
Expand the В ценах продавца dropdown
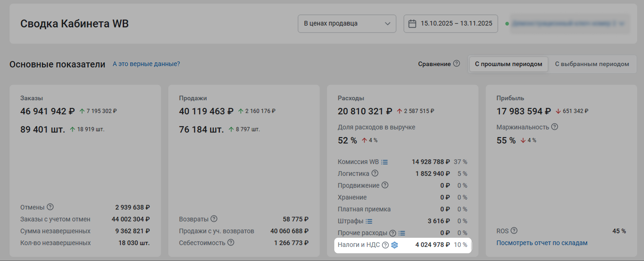tap(347, 23)
